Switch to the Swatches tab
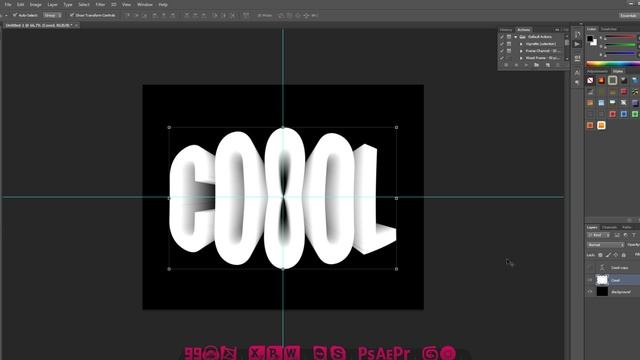Screen dimensions: 640x360 click(609, 29)
